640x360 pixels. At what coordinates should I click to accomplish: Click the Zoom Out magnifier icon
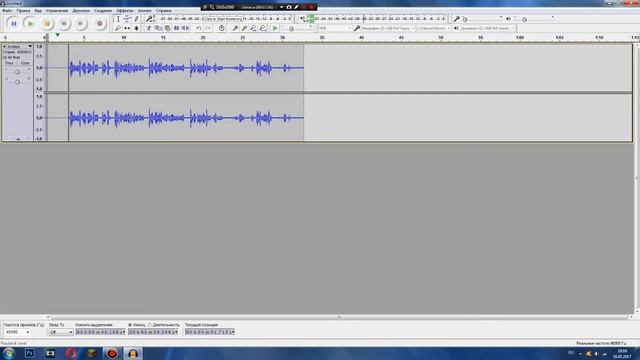coord(244,28)
